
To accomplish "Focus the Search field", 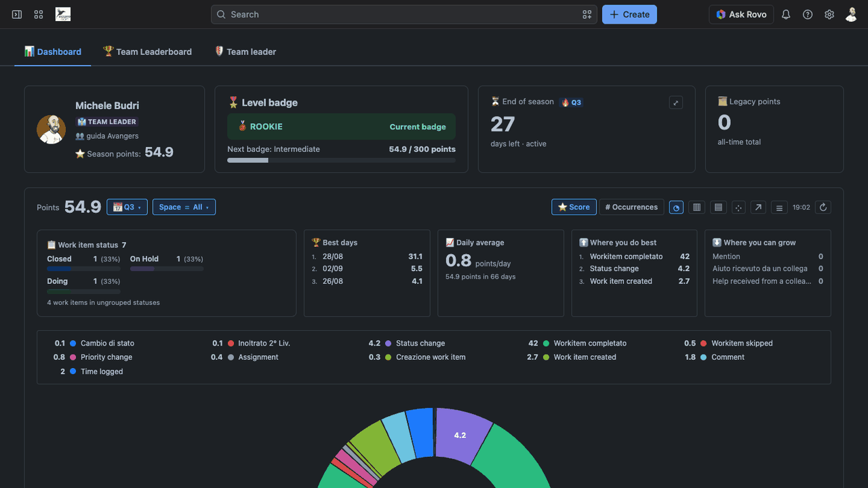I will [404, 14].
